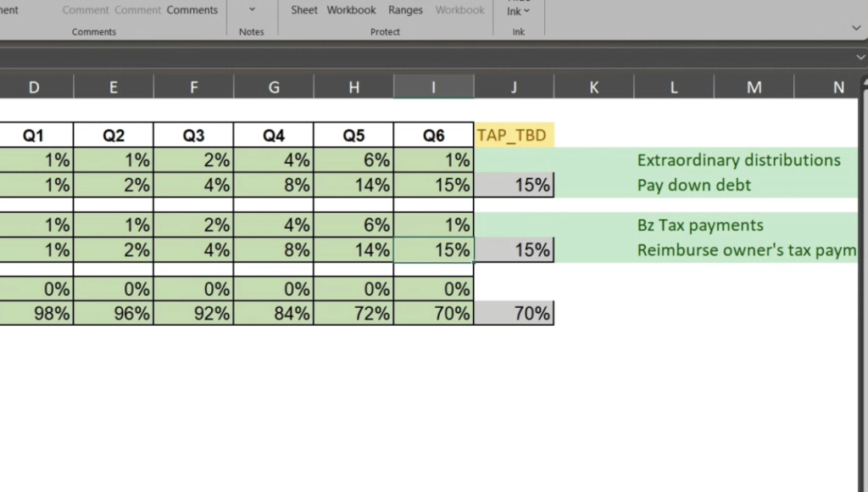The image size is (868, 492).
Task: Select column G header
Action: tap(273, 87)
